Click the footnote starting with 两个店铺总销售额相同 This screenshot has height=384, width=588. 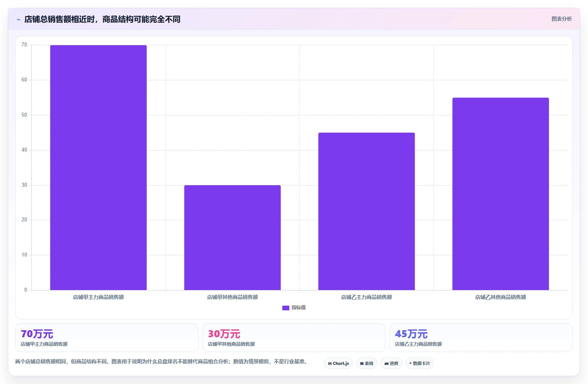161,362
